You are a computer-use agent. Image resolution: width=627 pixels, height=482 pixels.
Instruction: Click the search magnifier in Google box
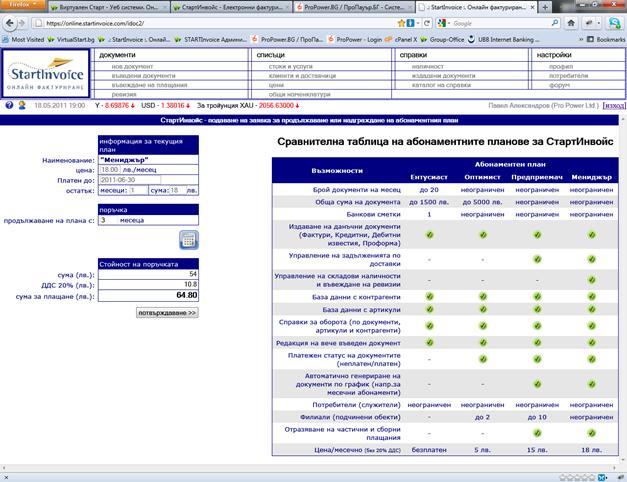pos(555,23)
